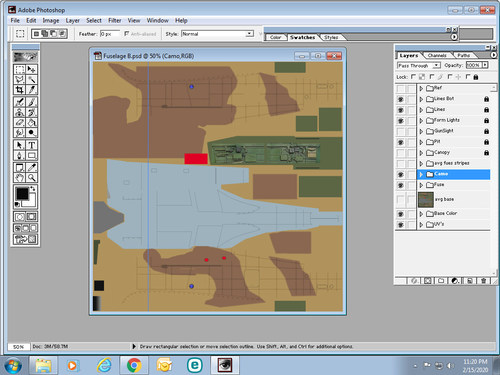Select the Move tool
The height and width of the screenshot is (375, 500).
pyautogui.click(x=31, y=69)
